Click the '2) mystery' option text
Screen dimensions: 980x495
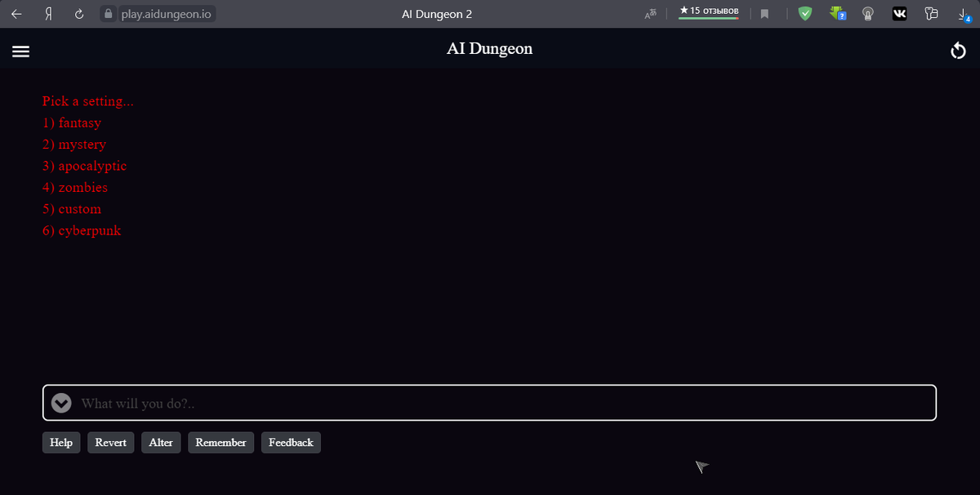pyautogui.click(x=74, y=145)
